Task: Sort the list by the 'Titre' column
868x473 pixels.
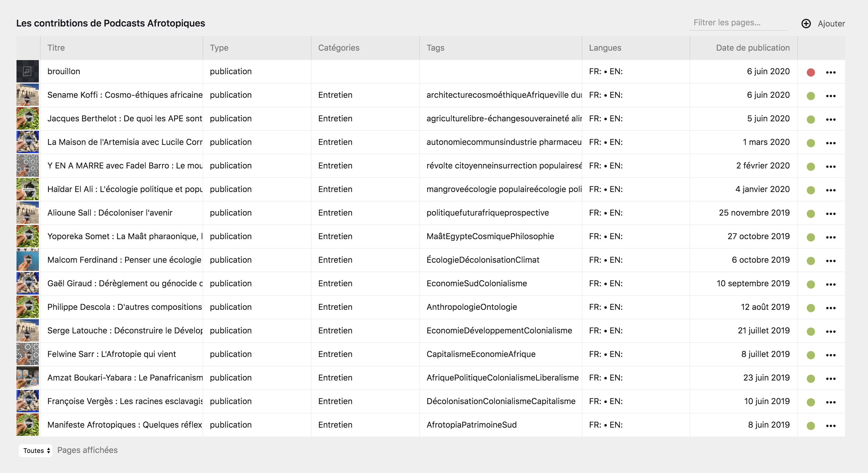Action: click(56, 47)
